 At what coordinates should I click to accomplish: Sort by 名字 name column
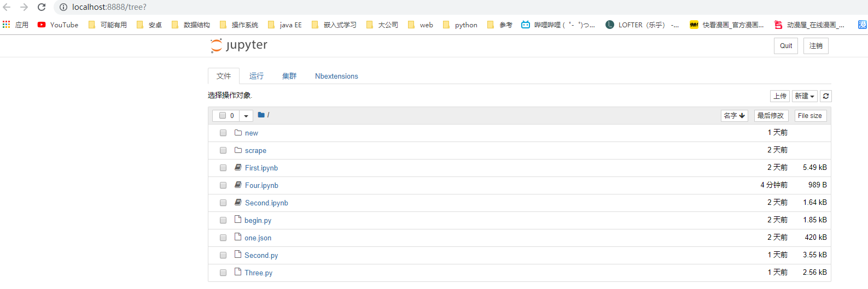click(x=734, y=115)
